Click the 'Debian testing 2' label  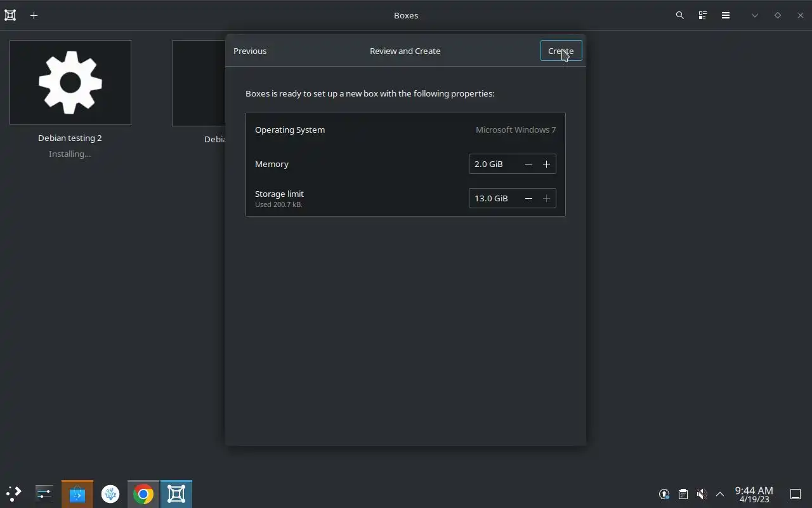tap(70, 138)
